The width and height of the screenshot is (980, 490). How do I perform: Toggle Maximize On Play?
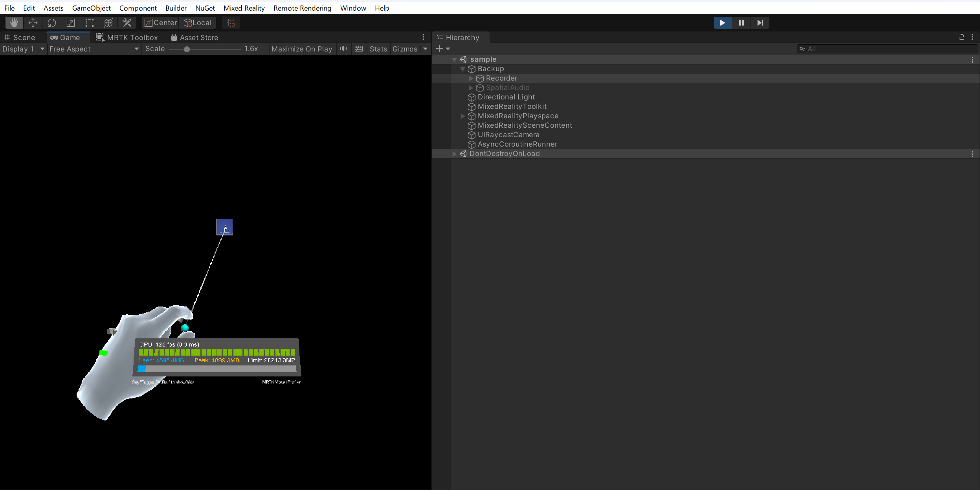[x=302, y=49]
